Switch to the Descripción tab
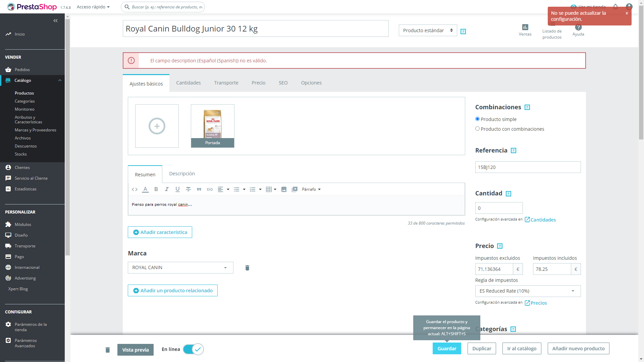This screenshot has height=362, width=644. (182, 174)
